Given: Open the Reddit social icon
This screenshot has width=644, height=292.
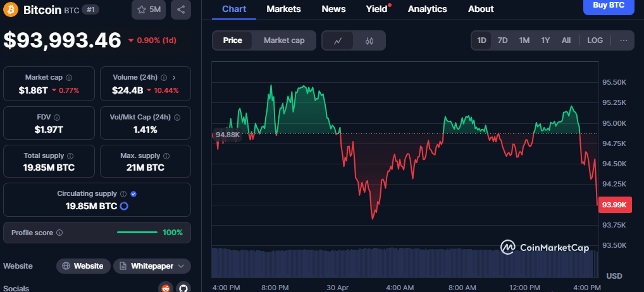Looking at the screenshot, I should [166, 288].
